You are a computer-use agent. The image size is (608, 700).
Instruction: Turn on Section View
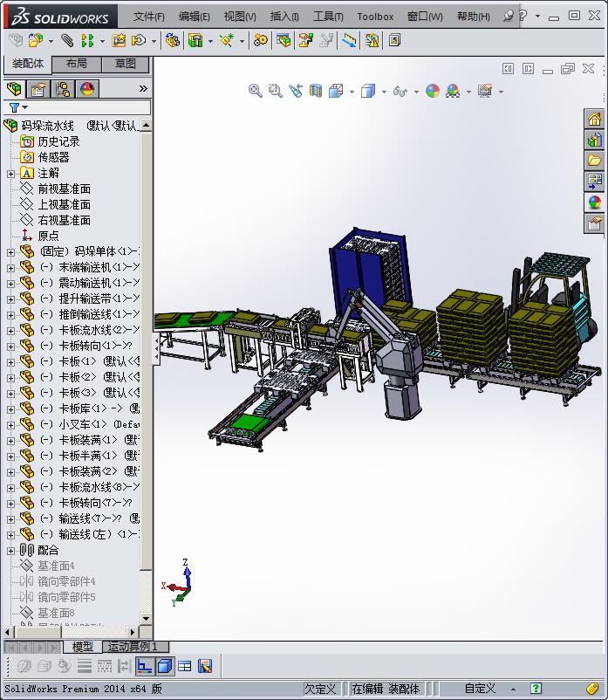click(x=316, y=91)
